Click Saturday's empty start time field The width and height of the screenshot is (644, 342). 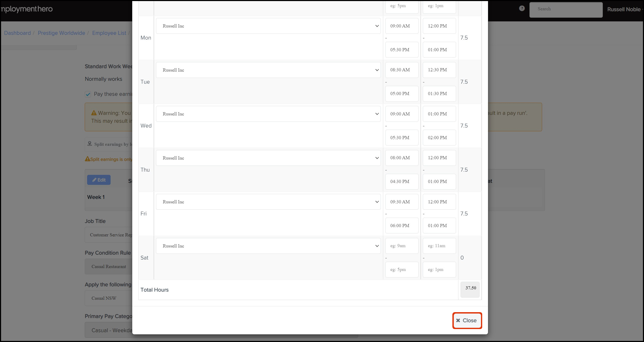pos(402,246)
